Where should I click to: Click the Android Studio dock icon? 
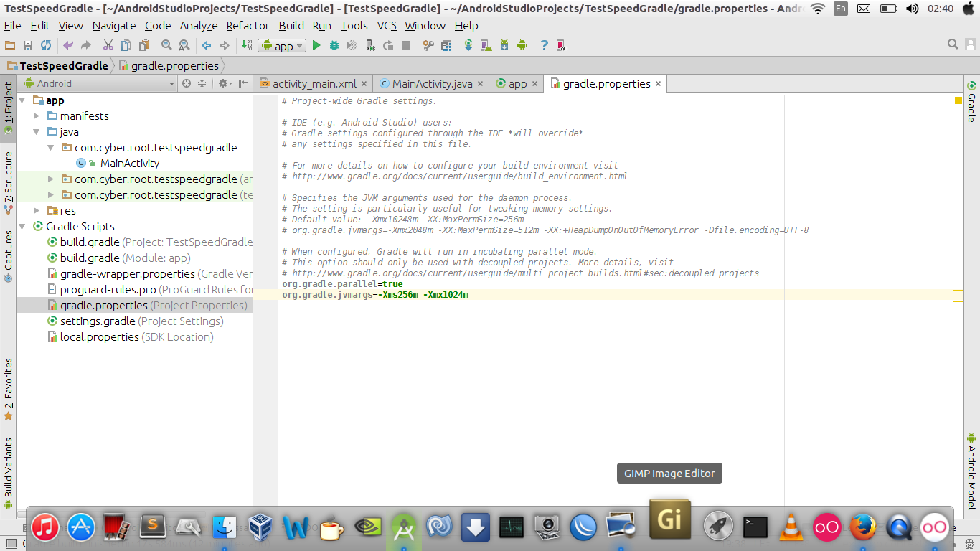(404, 527)
